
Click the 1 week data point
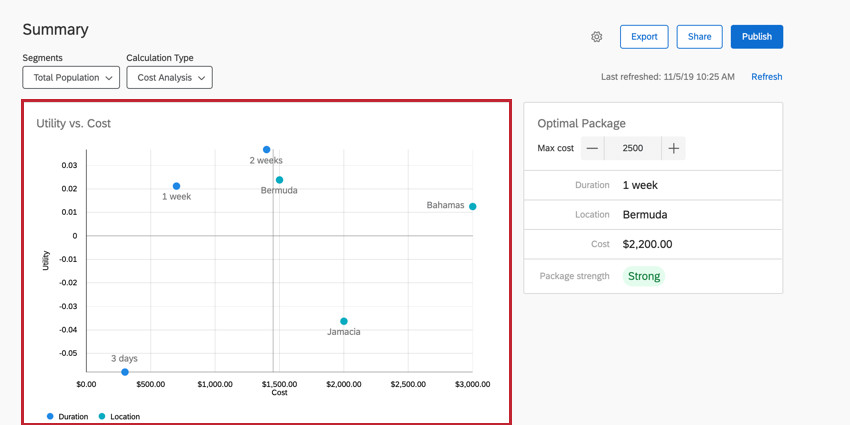(x=176, y=186)
